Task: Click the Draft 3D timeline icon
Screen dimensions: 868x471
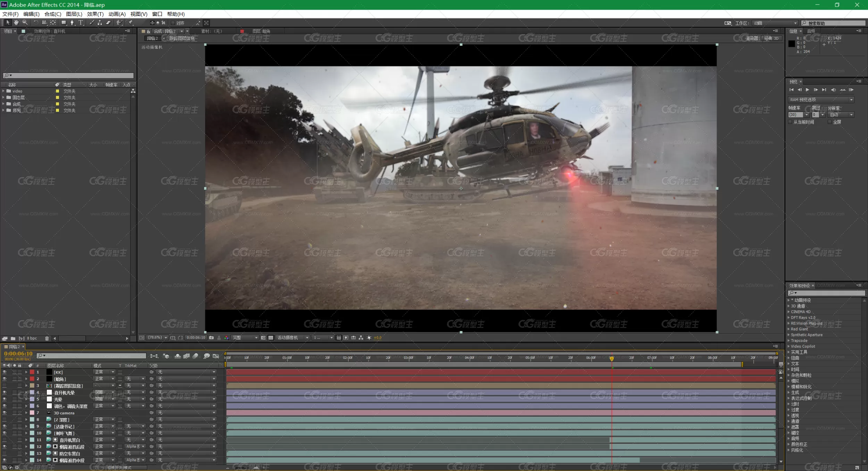Action: 166,356
